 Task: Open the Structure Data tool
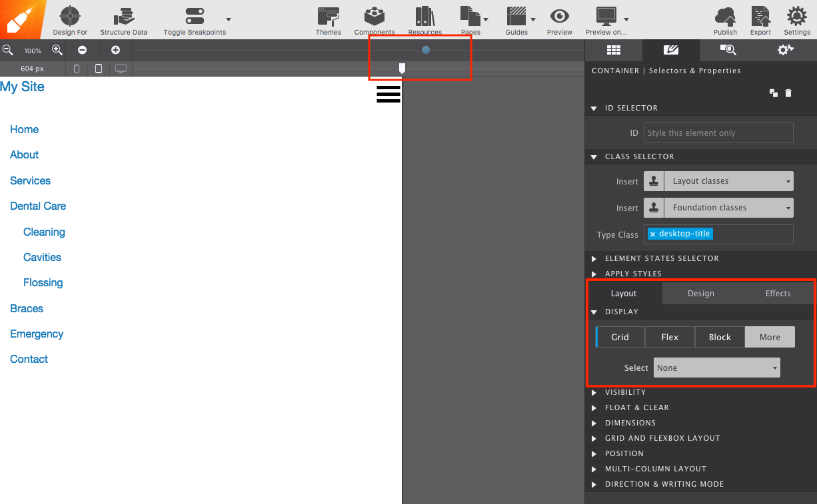coord(124,16)
